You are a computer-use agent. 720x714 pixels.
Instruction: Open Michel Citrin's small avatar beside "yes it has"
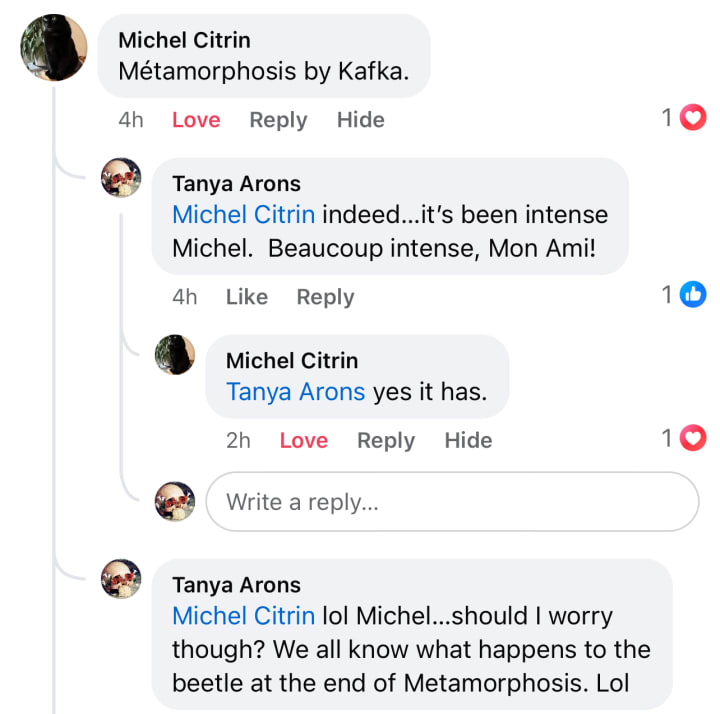pyautogui.click(x=175, y=354)
